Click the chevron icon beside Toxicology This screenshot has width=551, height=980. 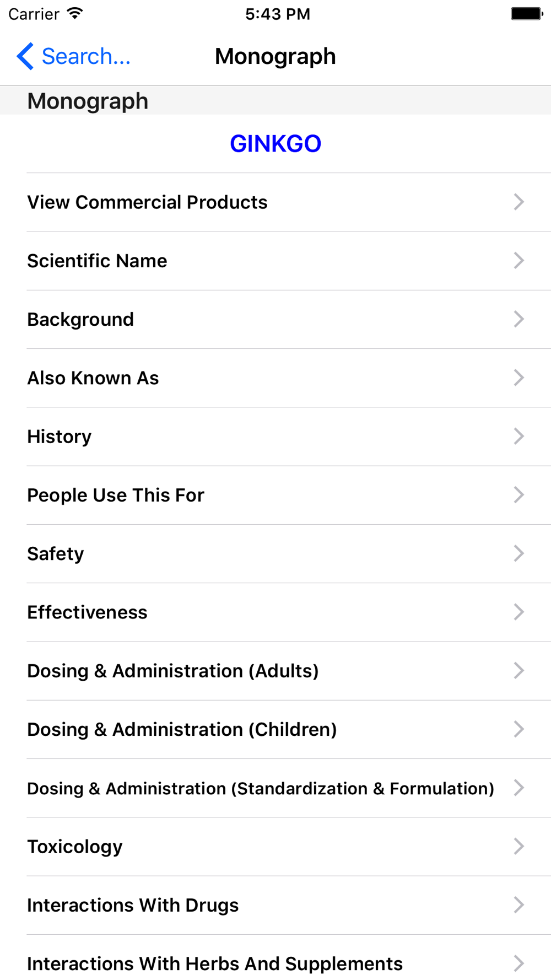[x=518, y=847]
